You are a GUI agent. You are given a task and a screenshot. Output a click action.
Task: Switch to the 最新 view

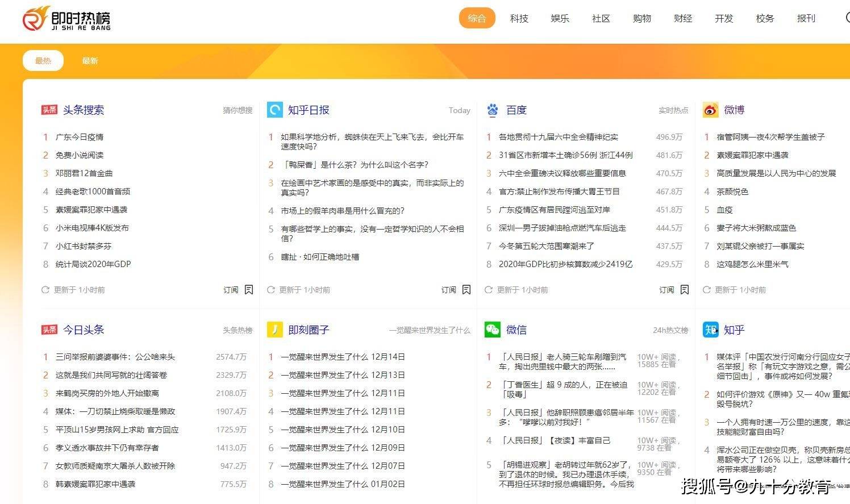(x=90, y=60)
